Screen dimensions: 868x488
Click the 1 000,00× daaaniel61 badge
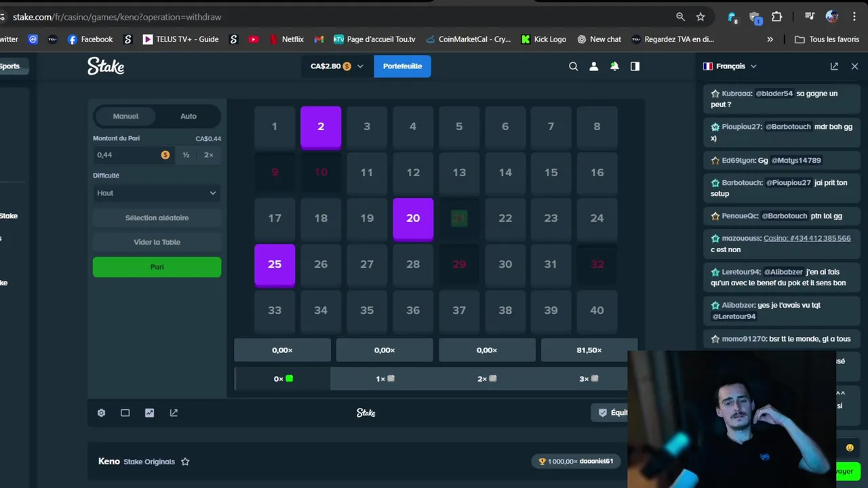coord(576,462)
